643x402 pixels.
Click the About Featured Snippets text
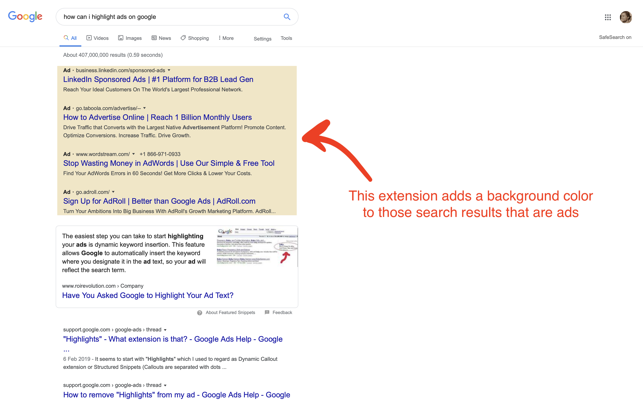(230, 313)
